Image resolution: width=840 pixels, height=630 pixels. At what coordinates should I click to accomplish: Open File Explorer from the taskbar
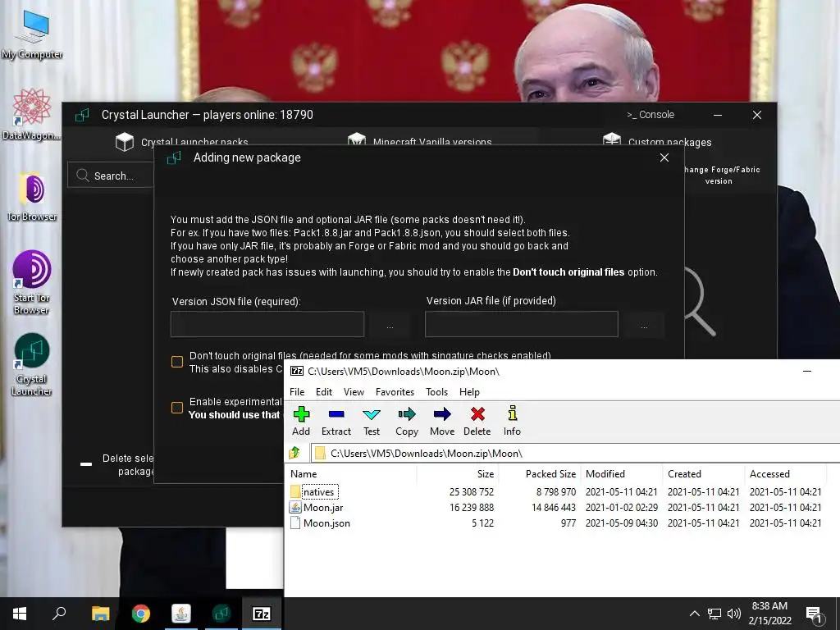(100, 614)
